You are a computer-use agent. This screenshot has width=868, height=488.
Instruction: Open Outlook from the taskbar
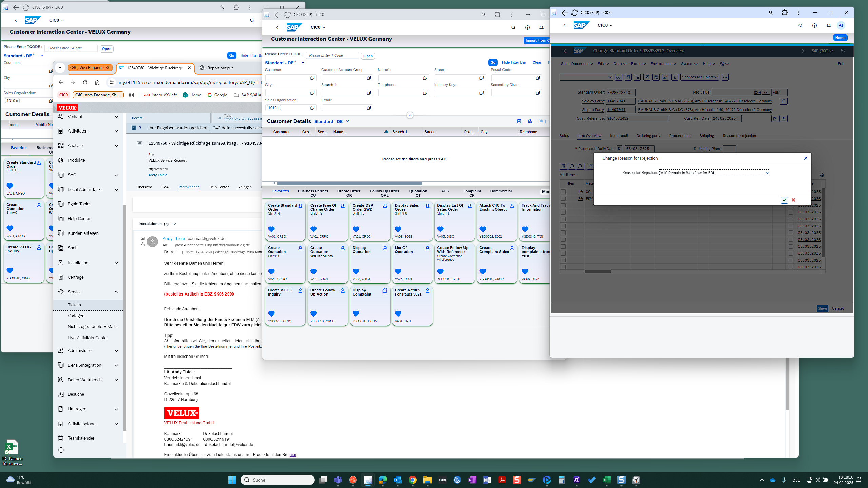click(397, 480)
